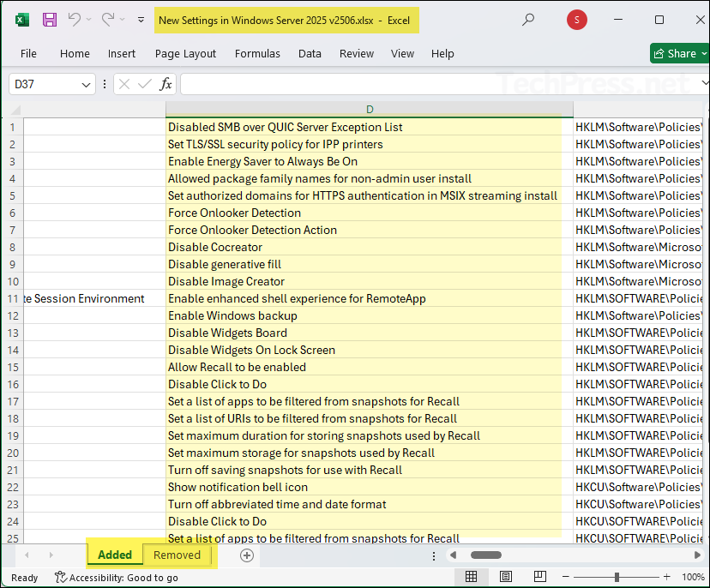Open the Customize Quick Access Toolbar dropdown
Viewport: 710px width, 588px height.
141,20
